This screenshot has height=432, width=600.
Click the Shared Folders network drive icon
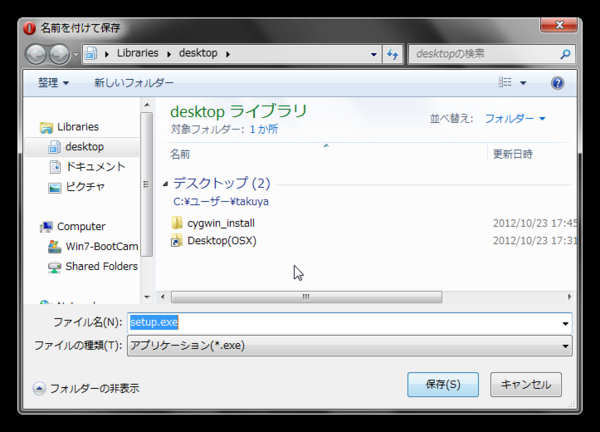point(54,267)
